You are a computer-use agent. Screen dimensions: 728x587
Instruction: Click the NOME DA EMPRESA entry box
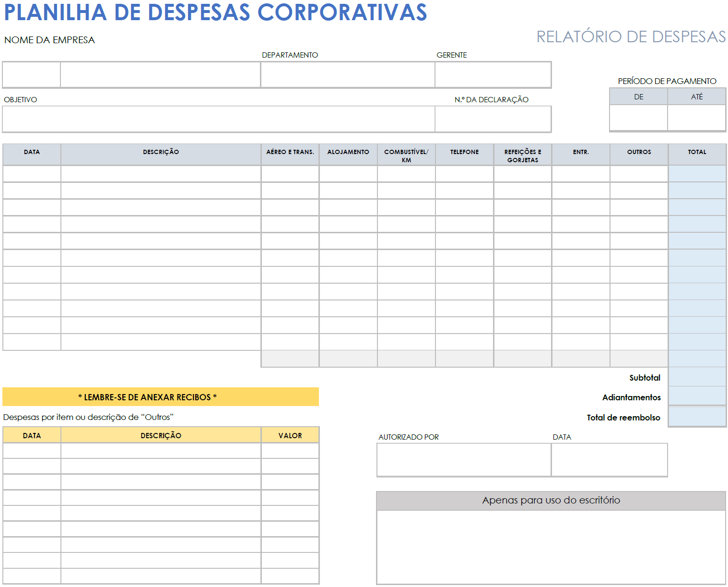[x=161, y=74]
